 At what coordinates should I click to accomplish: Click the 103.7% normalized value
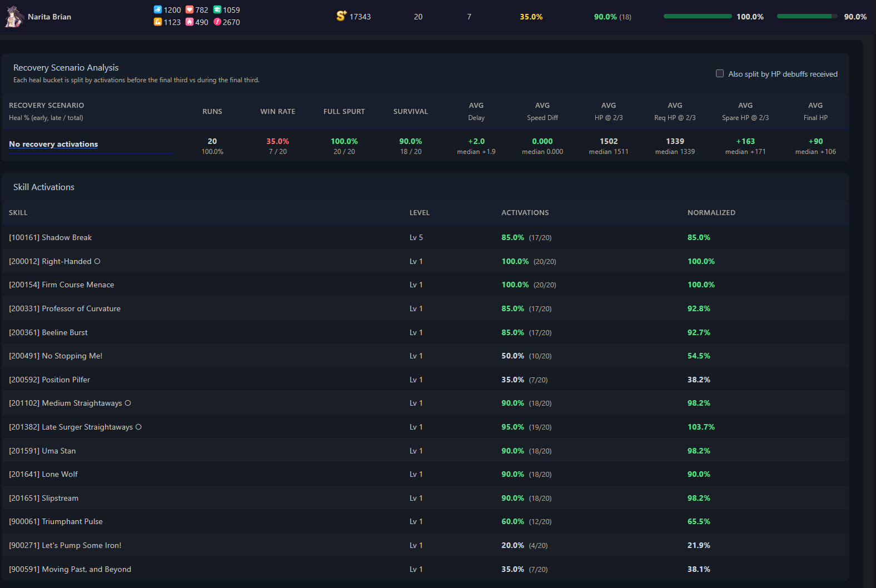(701, 427)
